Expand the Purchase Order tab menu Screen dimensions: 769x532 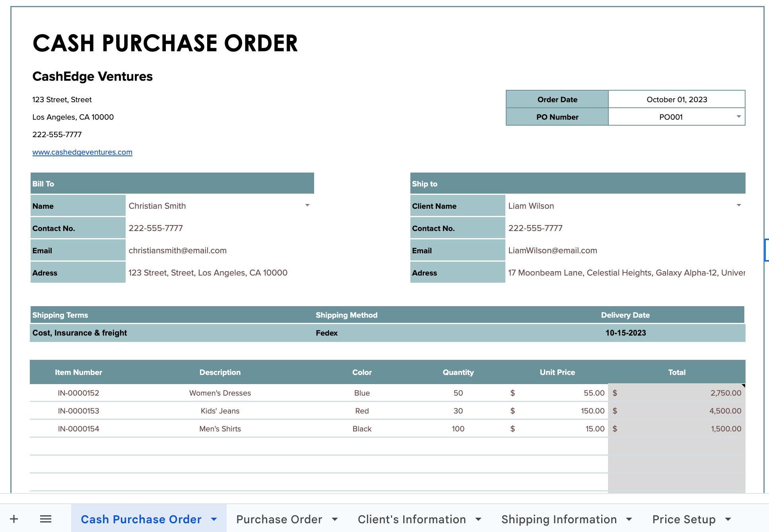(x=335, y=519)
